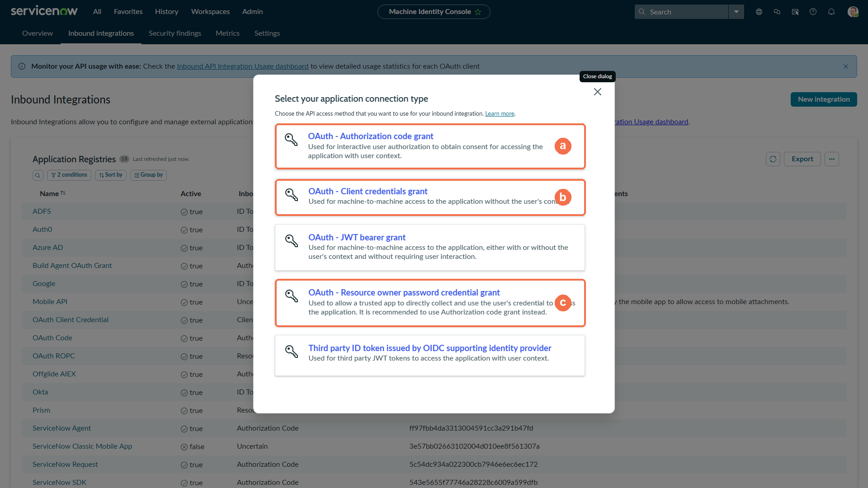Open the more actions ellipsis menu
This screenshot has height=488, width=868.
click(x=832, y=159)
